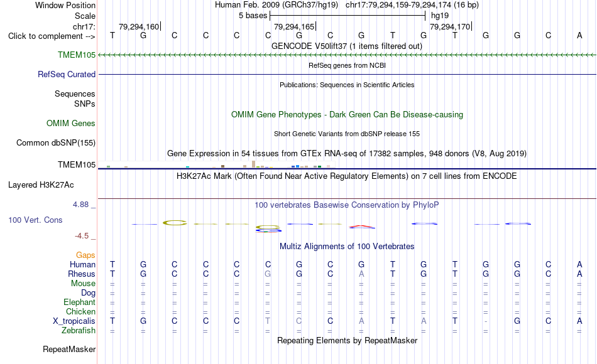Click 'Multiz Alignments of 100 Vertebrates' title

pos(347,246)
